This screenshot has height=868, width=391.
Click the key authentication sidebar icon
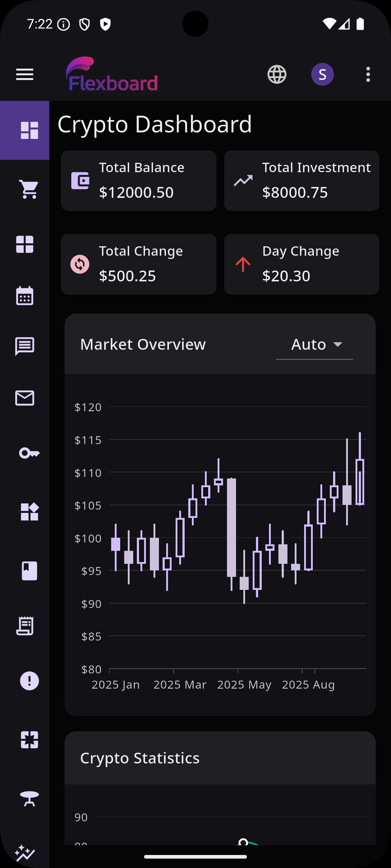pos(29,453)
